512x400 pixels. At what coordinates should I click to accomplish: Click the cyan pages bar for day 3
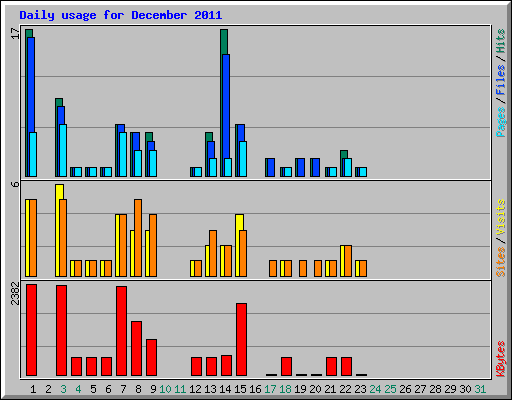(x=63, y=150)
